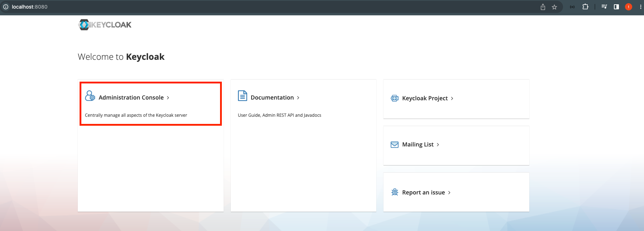644x231 pixels.
Task: Open the browser three-dot menu
Action: pyautogui.click(x=640, y=7)
